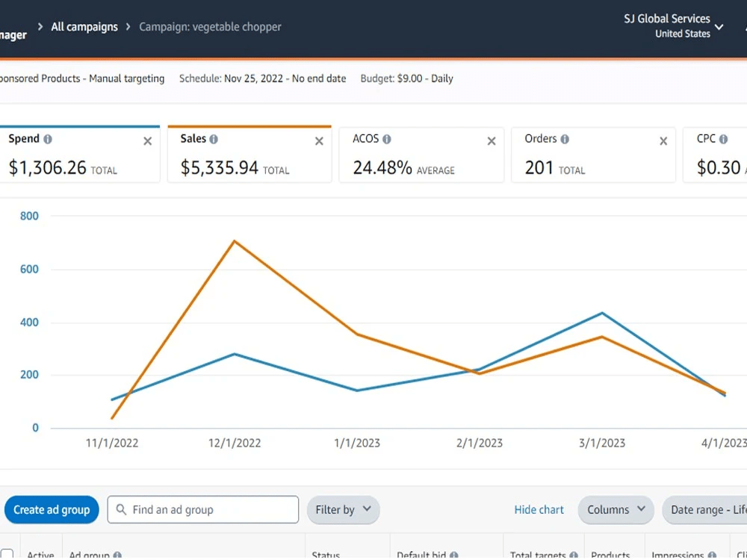Select the Orders metric card

coord(594,155)
